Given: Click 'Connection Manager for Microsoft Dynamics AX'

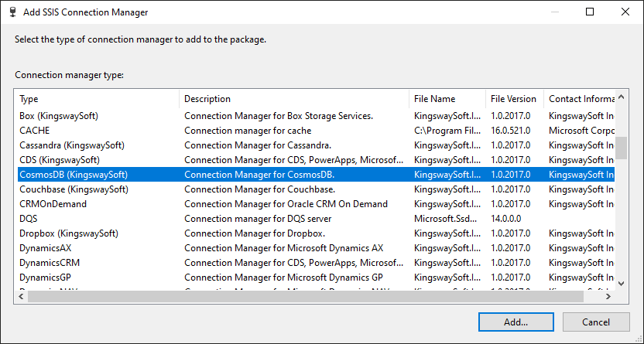Looking at the screenshot, I should 284,248.
